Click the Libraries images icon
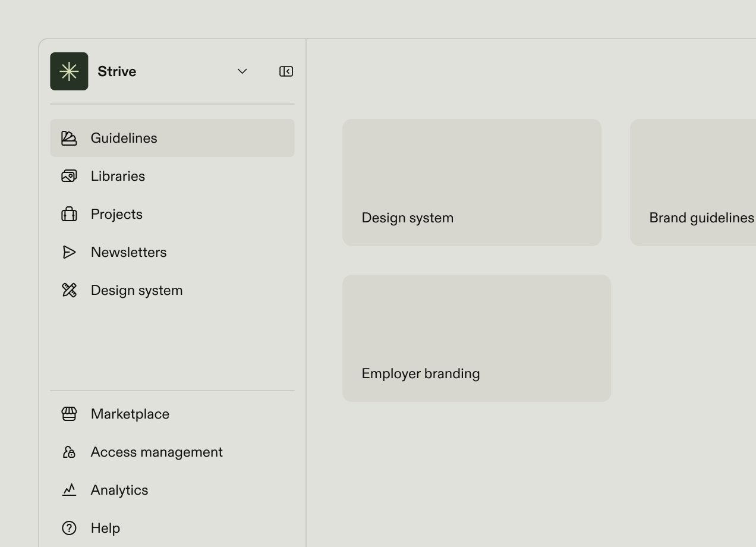The width and height of the screenshot is (756, 547). point(69,176)
